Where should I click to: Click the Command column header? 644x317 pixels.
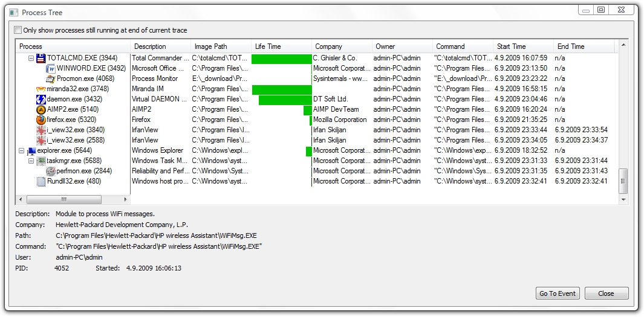(x=463, y=46)
